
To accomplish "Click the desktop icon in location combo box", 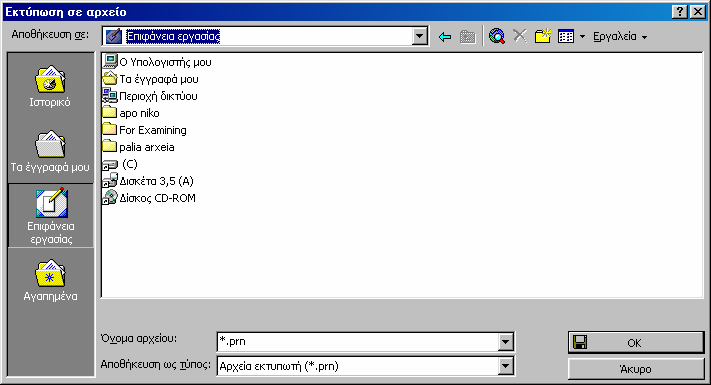I will tap(114, 36).
